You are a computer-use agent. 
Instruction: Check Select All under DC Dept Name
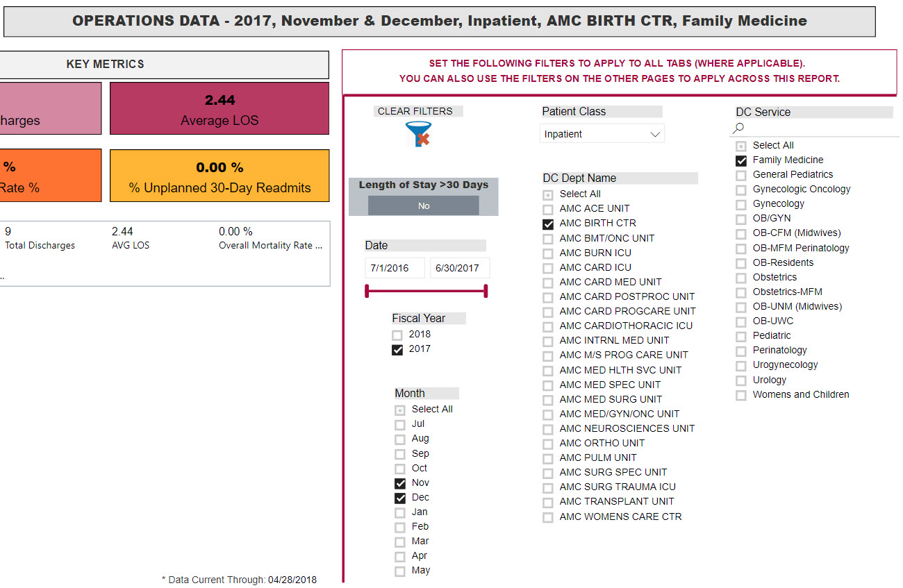548,194
